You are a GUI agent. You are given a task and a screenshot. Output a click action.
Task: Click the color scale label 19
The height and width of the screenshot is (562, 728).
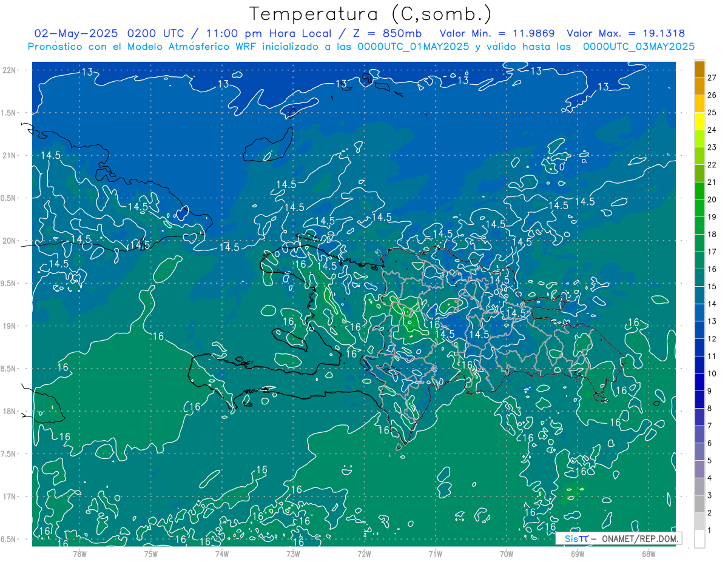coord(712,216)
